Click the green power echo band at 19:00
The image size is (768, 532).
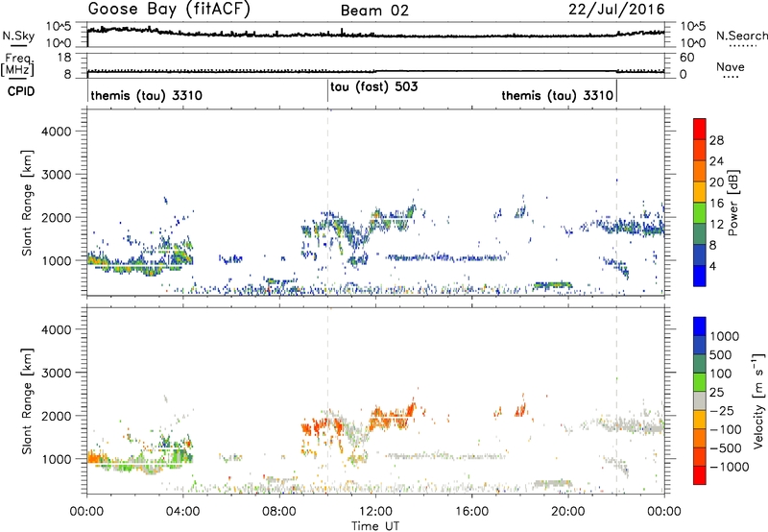(553, 284)
